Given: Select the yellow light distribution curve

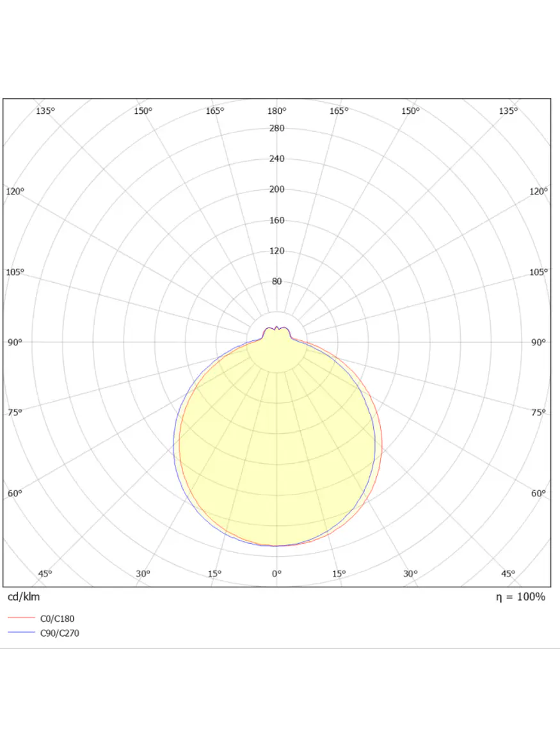Looking at the screenshot, I should tap(276, 448).
